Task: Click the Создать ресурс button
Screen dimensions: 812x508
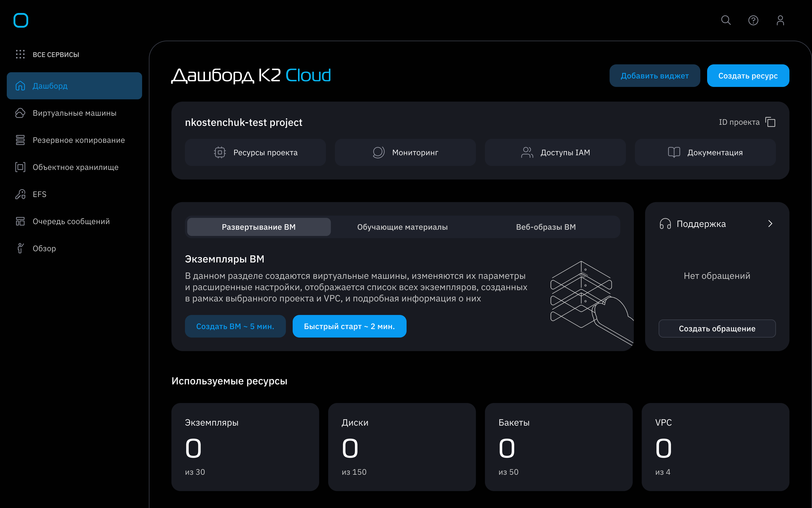Action: pyautogui.click(x=748, y=76)
